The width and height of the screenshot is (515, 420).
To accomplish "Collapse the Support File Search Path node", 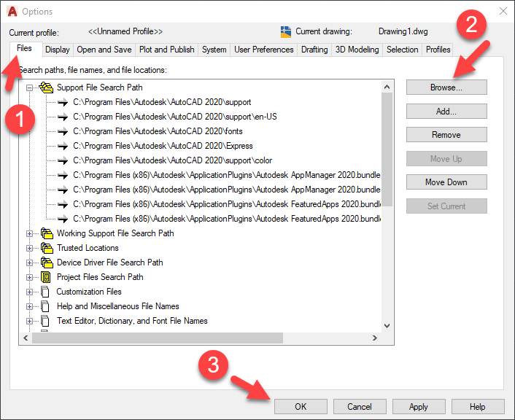I will pyautogui.click(x=30, y=87).
